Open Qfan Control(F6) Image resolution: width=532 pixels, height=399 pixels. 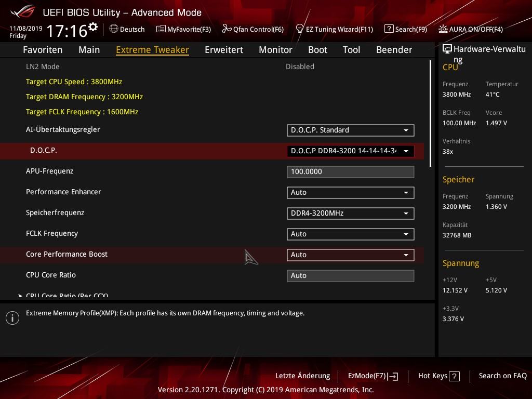[253, 29]
